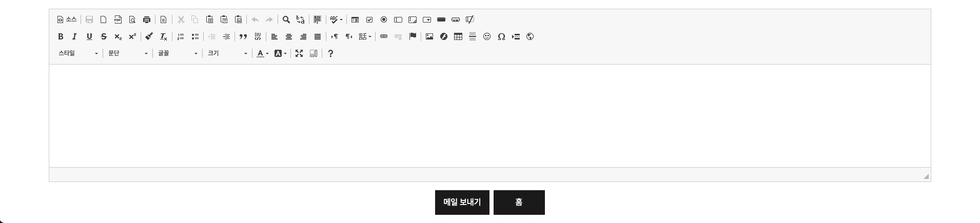Click the Insert Image icon
The image size is (980, 223).
429,37
